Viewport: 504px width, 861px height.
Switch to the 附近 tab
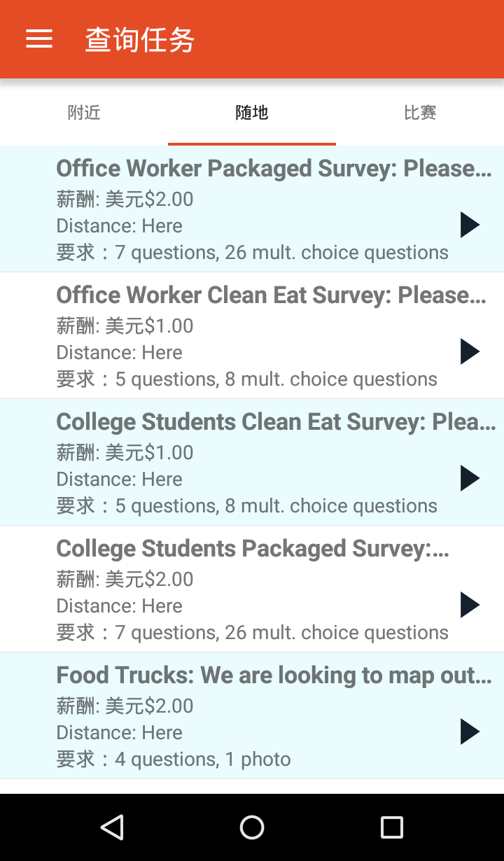click(x=84, y=113)
